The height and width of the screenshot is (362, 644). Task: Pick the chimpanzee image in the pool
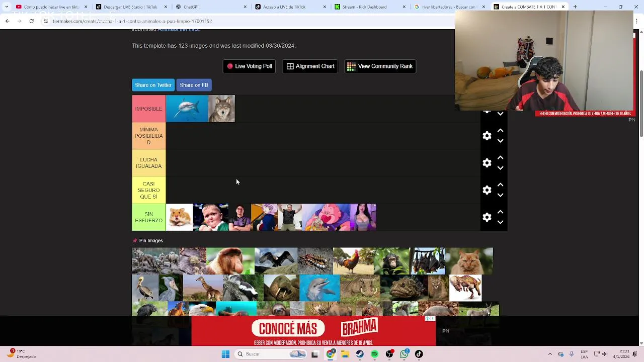pos(391,261)
